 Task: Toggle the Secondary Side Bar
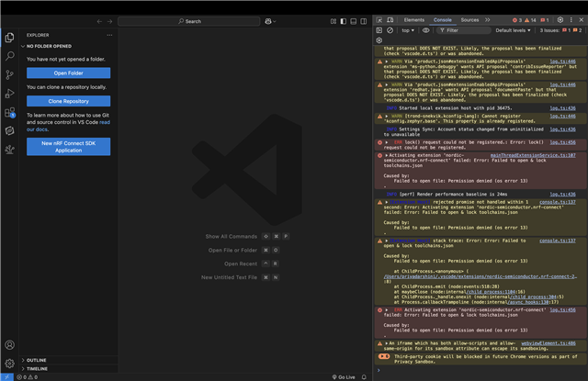coord(364,21)
